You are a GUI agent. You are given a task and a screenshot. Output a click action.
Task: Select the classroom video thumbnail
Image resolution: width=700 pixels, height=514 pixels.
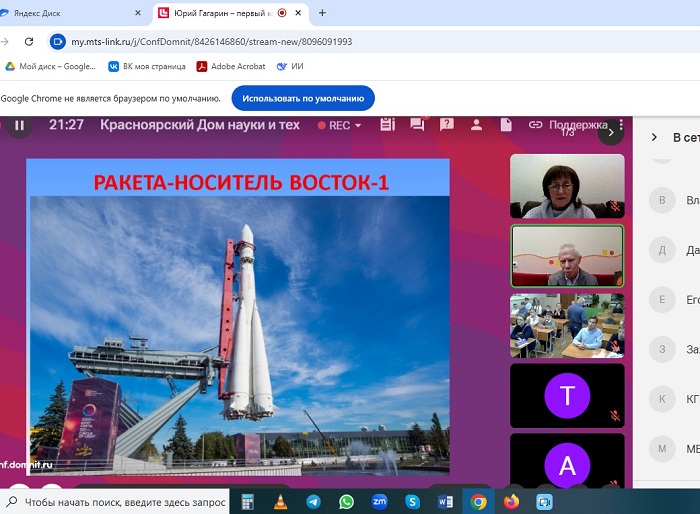[x=567, y=325]
